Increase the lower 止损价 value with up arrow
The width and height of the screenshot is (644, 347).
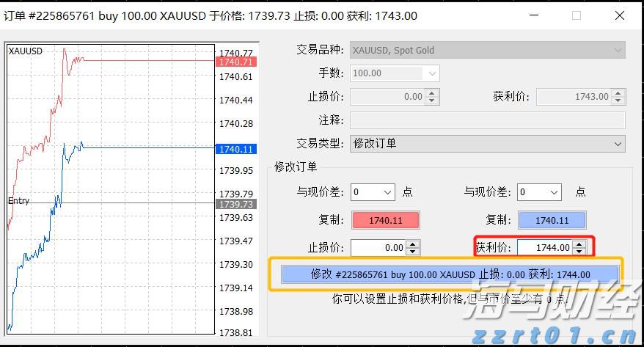[413, 244]
